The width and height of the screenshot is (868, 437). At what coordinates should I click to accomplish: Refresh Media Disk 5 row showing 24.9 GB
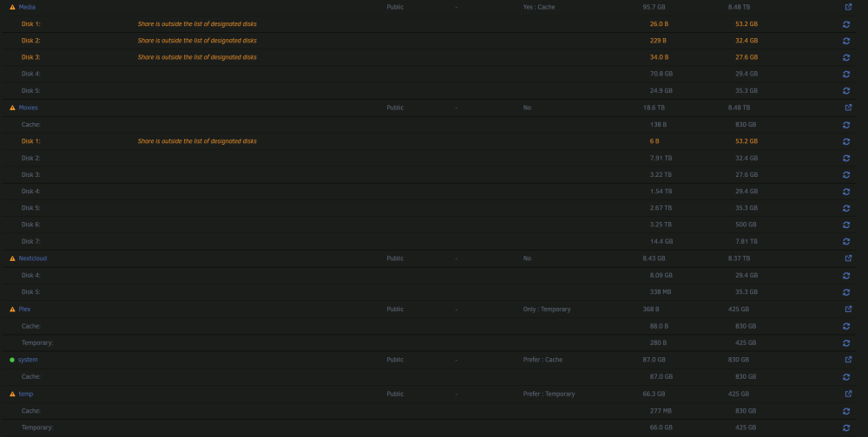point(845,91)
